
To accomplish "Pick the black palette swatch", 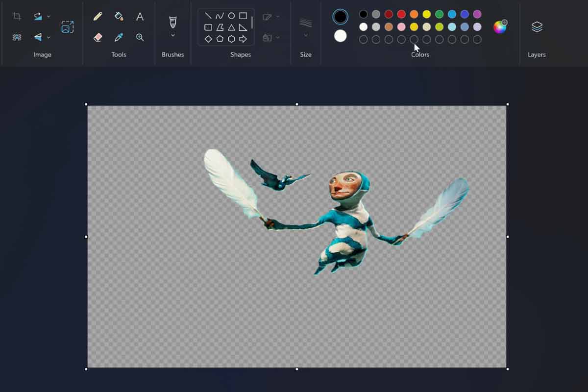I will (363, 14).
